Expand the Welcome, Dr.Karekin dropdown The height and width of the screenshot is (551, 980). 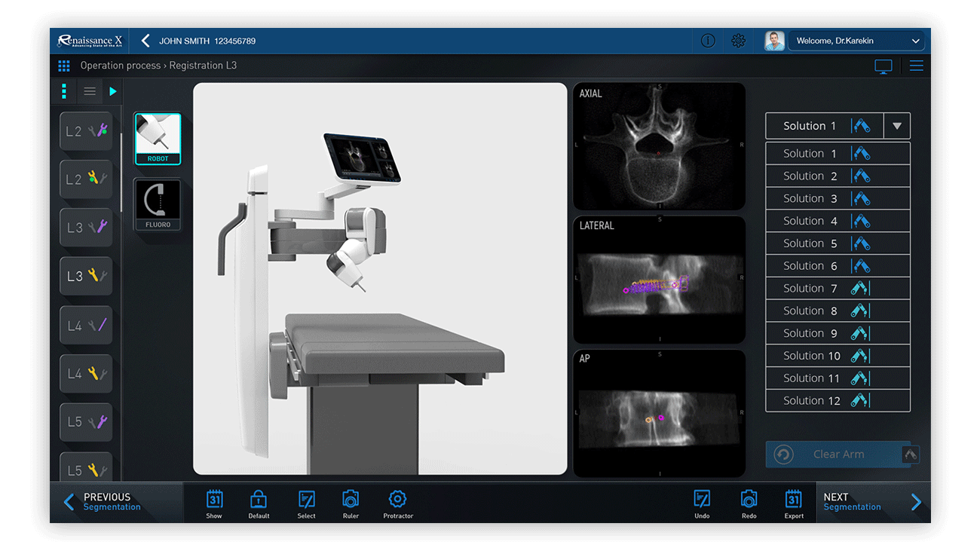[x=856, y=41]
